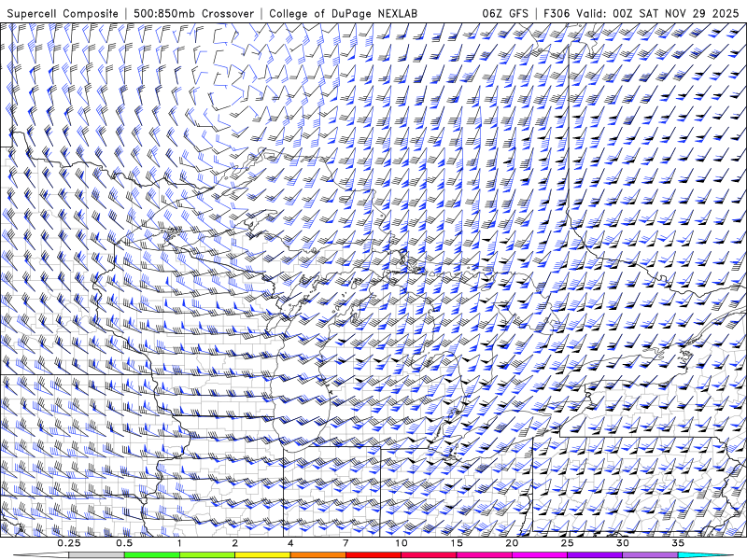Click the '30' color scale label
747x560 pixels.
click(x=623, y=543)
